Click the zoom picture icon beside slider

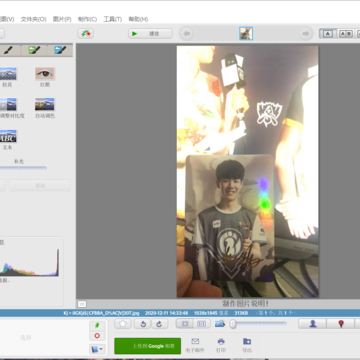(220, 323)
